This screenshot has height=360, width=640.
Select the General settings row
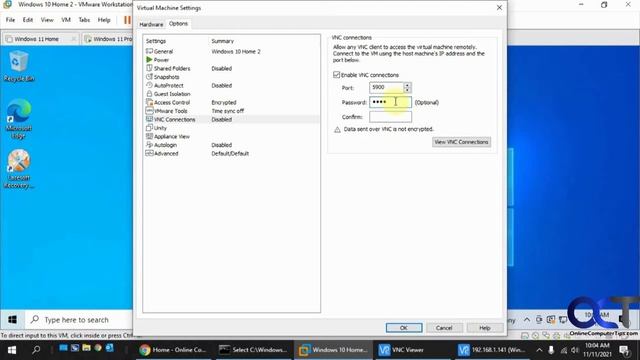tap(231, 51)
